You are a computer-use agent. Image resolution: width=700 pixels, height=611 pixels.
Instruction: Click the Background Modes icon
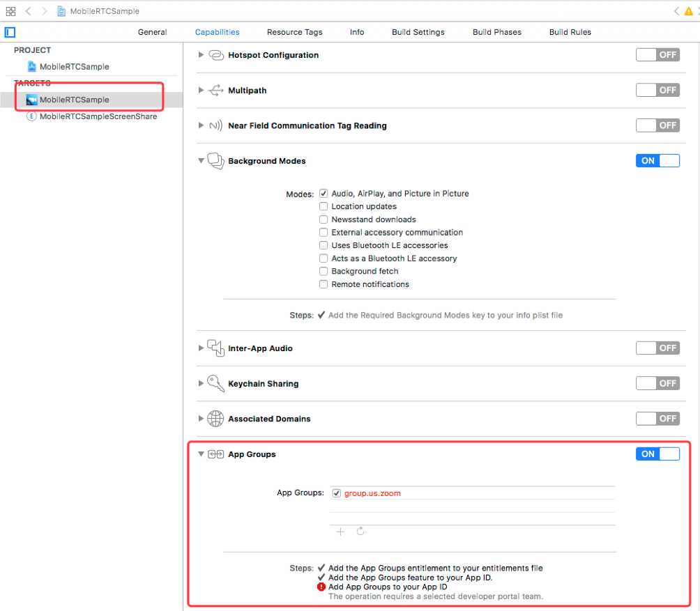216,161
